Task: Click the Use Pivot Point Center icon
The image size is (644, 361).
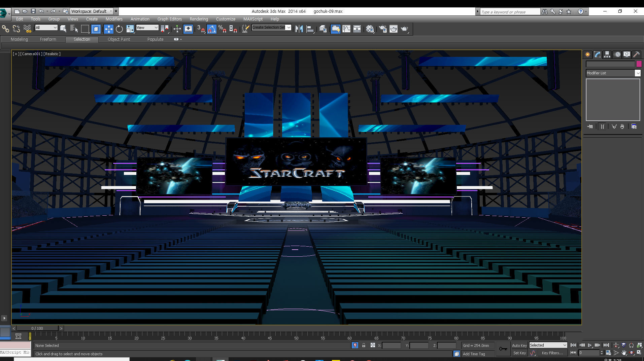Action: point(165,29)
